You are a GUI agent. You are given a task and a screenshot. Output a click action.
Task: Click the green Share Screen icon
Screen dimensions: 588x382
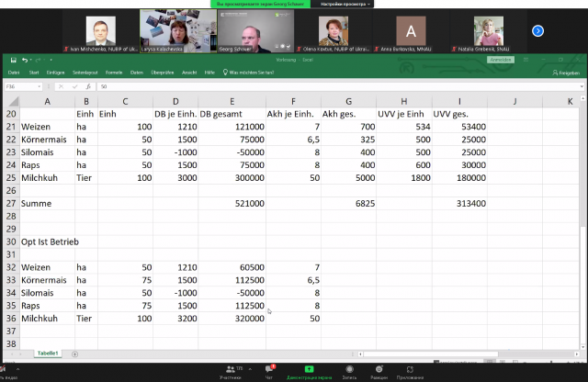pyautogui.click(x=309, y=370)
